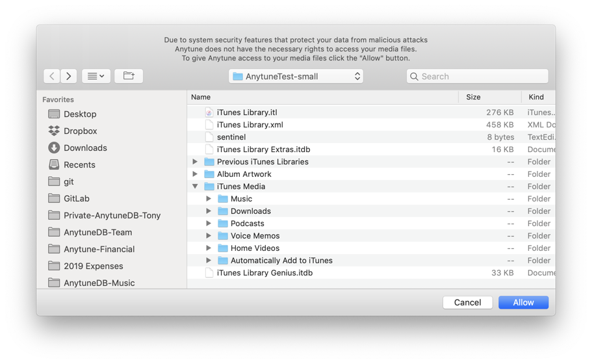Open 2019 Expenses sidebar folder
The image size is (592, 364).
point(94,266)
